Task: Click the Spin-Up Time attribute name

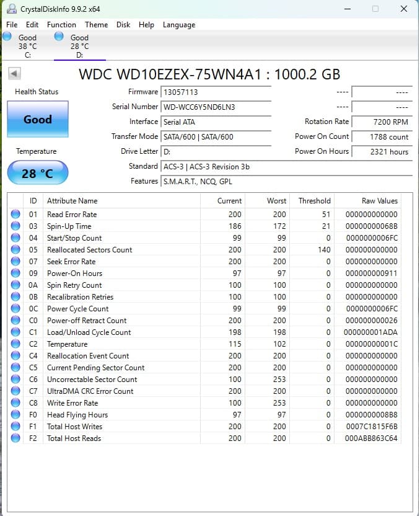Action: pyautogui.click(x=69, y=226)
